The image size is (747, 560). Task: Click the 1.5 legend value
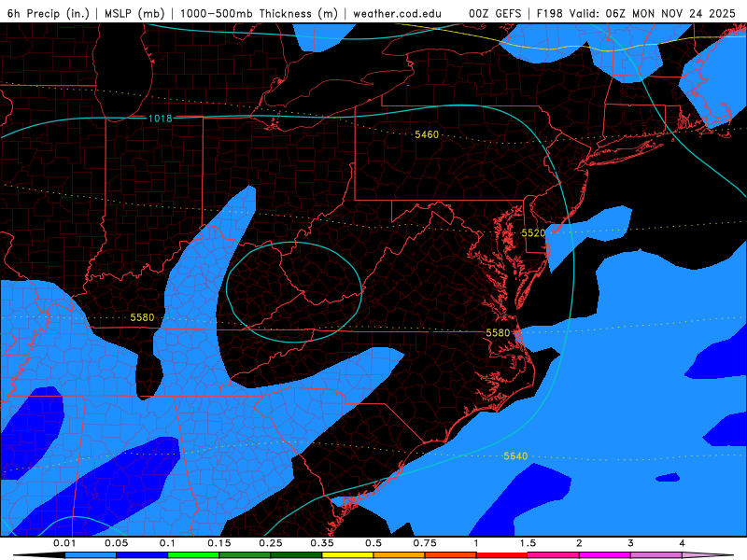pyautogui.click(x=528, y=543)
